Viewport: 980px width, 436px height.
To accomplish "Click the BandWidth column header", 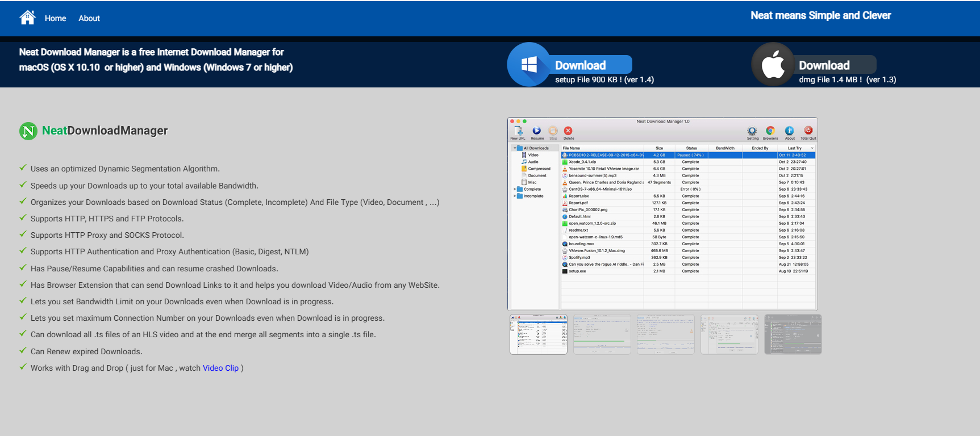I will [x=725, y=148].
